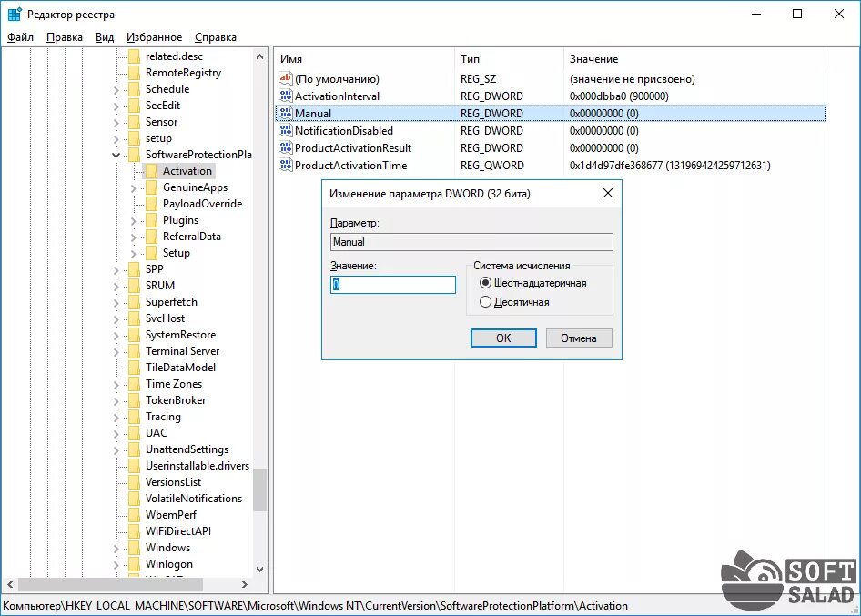The height and width of the screenshot is (616, 861).
Task: Click the Plugins folder icon
Action: [x=152, y=220]
